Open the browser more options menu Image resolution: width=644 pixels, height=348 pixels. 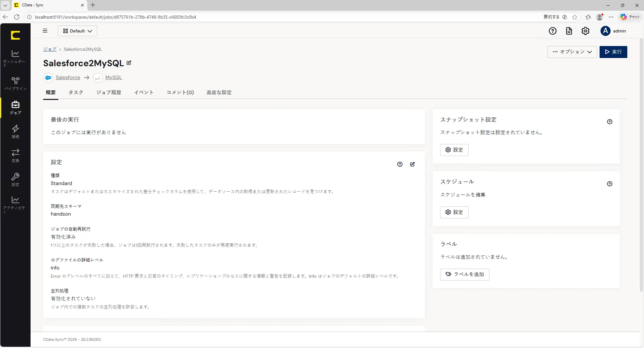611,17
